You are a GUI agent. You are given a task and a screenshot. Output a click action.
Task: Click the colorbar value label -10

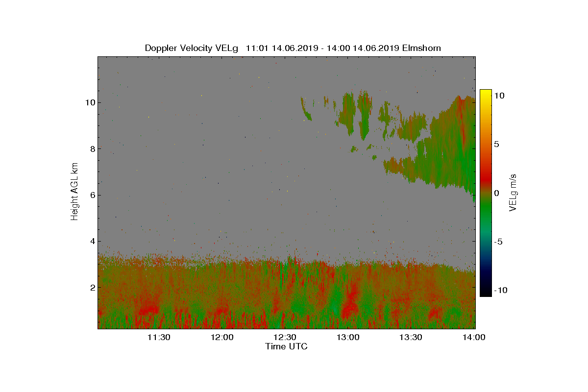(500, 290)
